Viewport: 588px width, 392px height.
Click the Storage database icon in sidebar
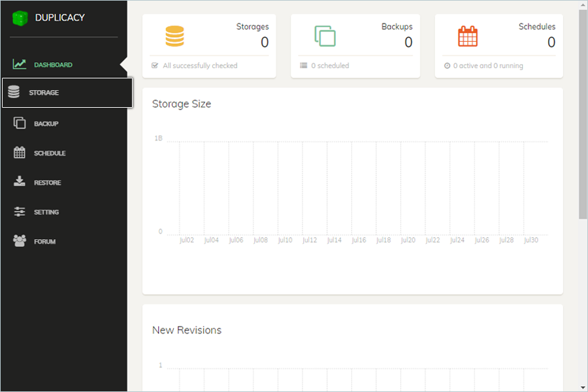(14, 92)
